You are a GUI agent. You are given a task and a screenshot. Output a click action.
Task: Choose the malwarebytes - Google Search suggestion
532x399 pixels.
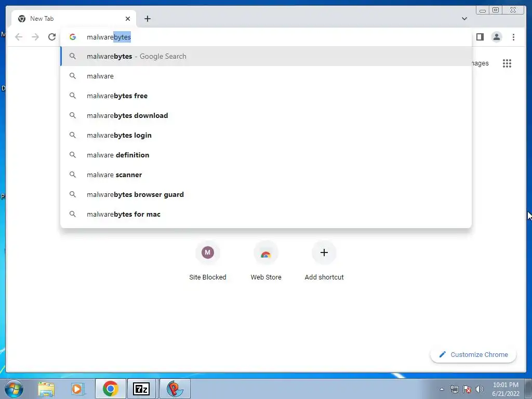pos(266,56)
